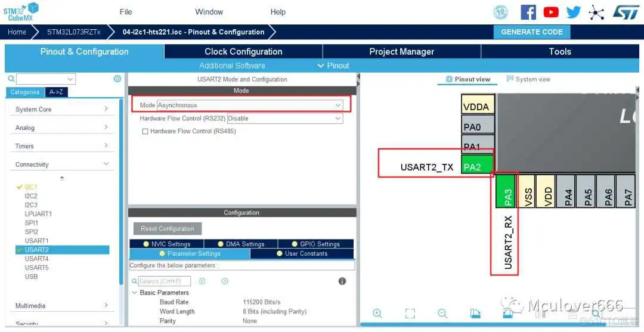Click the GENERATE CODE button
The width and height of the screenshot is (644, 332).
[x=531, y=32]
